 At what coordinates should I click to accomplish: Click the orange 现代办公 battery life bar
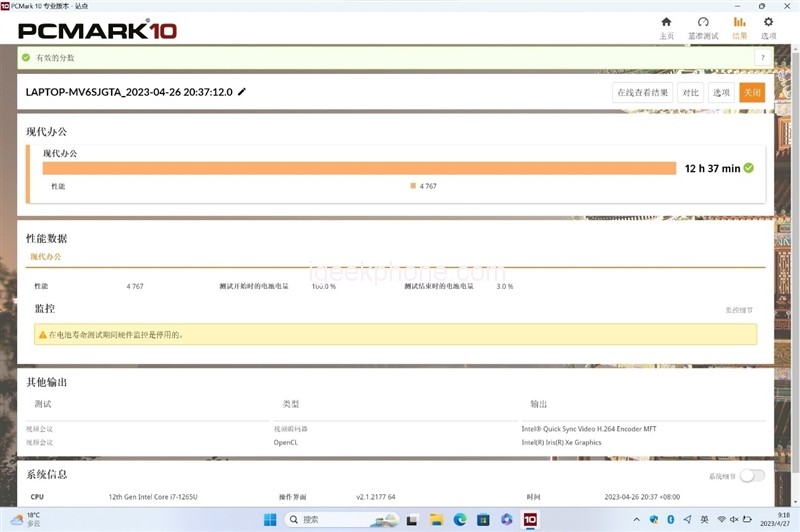click(x=360, y=168)
